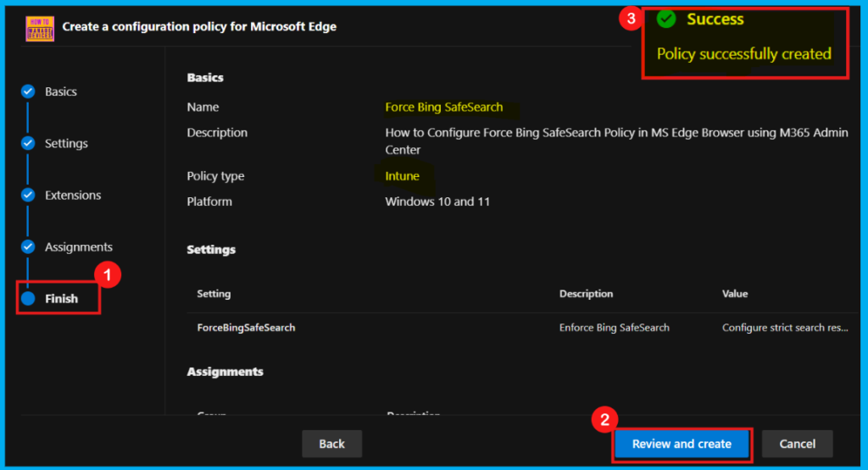Click the green Success checkmark icon

[x=666, y=19]
